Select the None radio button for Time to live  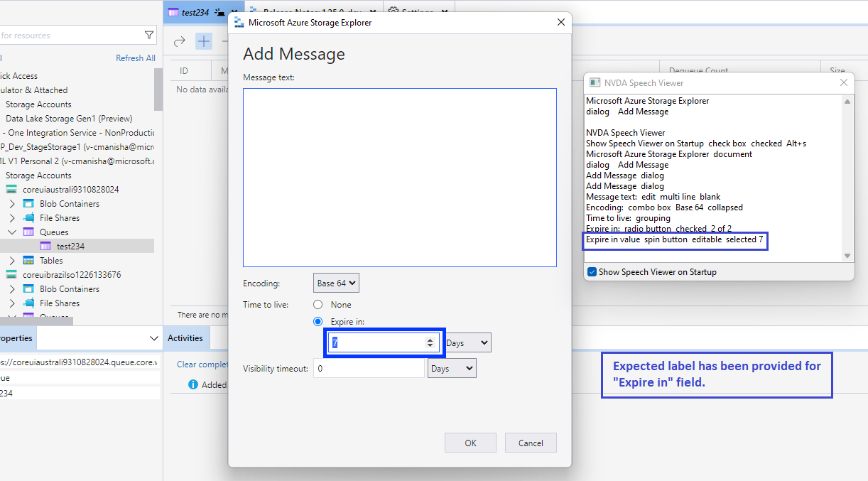tap(318, 304)
